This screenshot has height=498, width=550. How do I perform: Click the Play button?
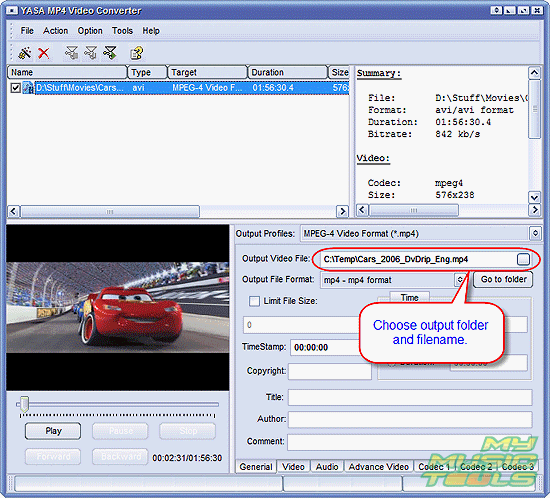tap(53, 431)
